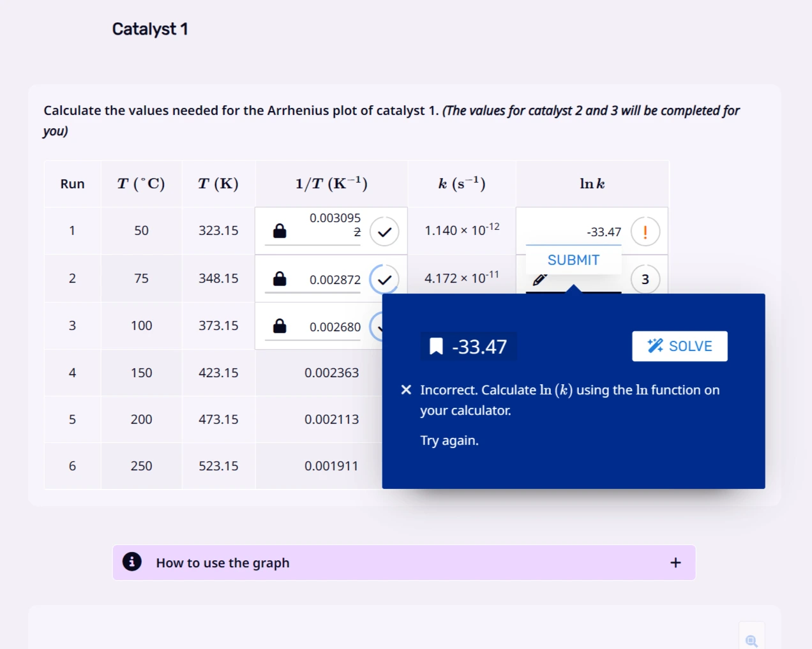Click the temperature cell 523.15
The image size is (812, 649).
(x=218, y=466)
